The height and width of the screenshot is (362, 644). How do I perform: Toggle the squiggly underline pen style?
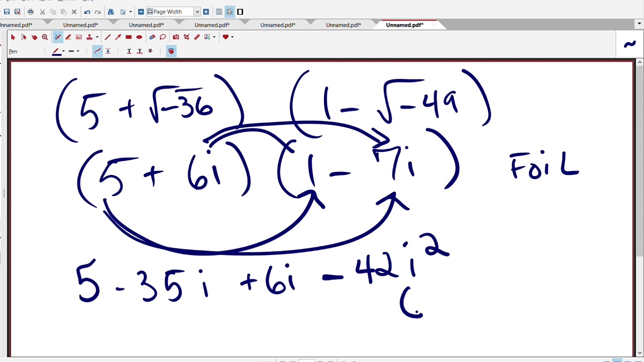pos(139,51)
